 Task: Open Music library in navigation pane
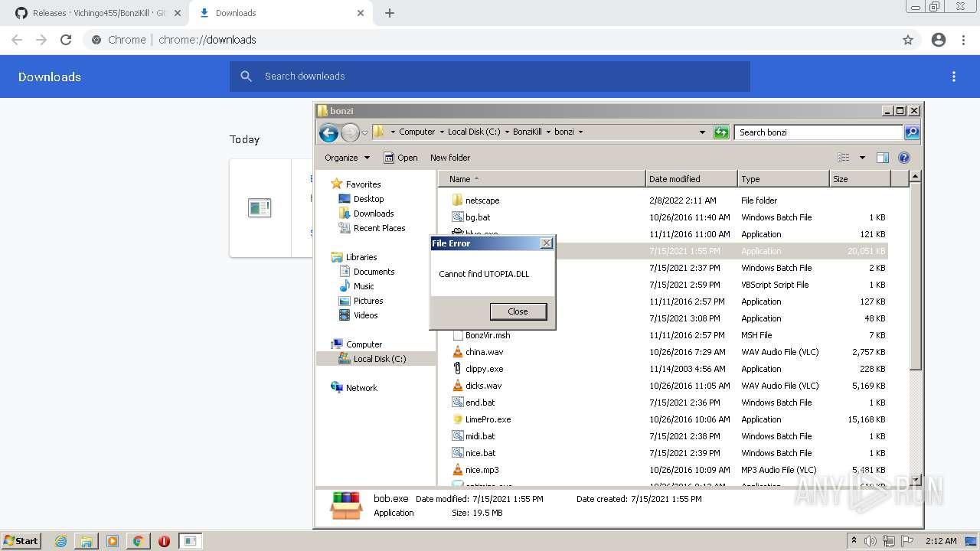(364, 286)
